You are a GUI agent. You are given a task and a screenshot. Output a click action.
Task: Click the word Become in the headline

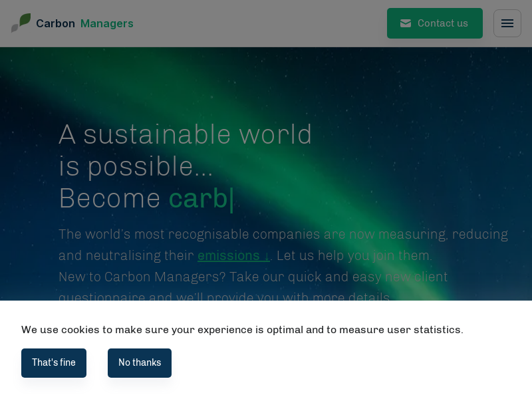coord(110,198)
